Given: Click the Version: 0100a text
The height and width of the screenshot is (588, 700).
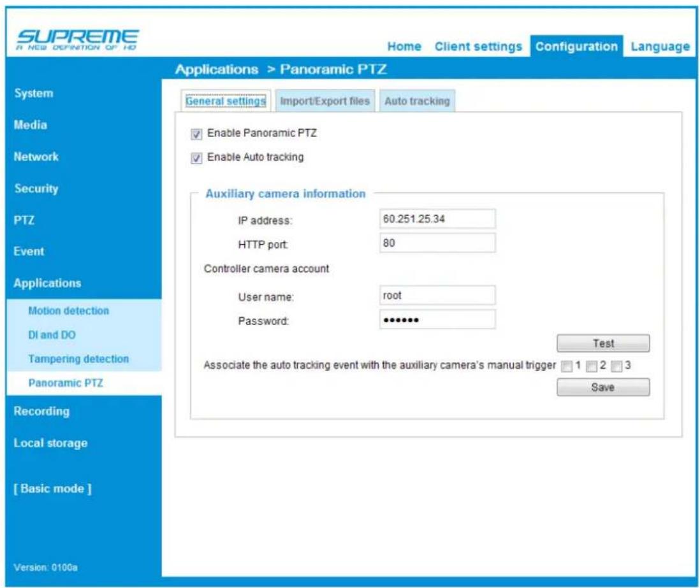Looking at the screenshot, I should [45, 568].
